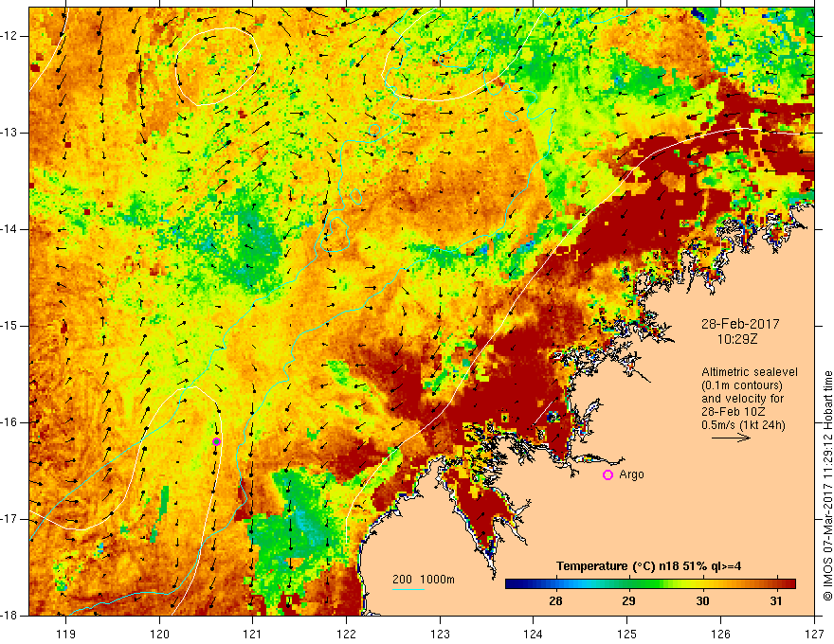Click the magenta Argo legend circle
Viewport: 834px width, 644px height.
click(x=607, y=474)
